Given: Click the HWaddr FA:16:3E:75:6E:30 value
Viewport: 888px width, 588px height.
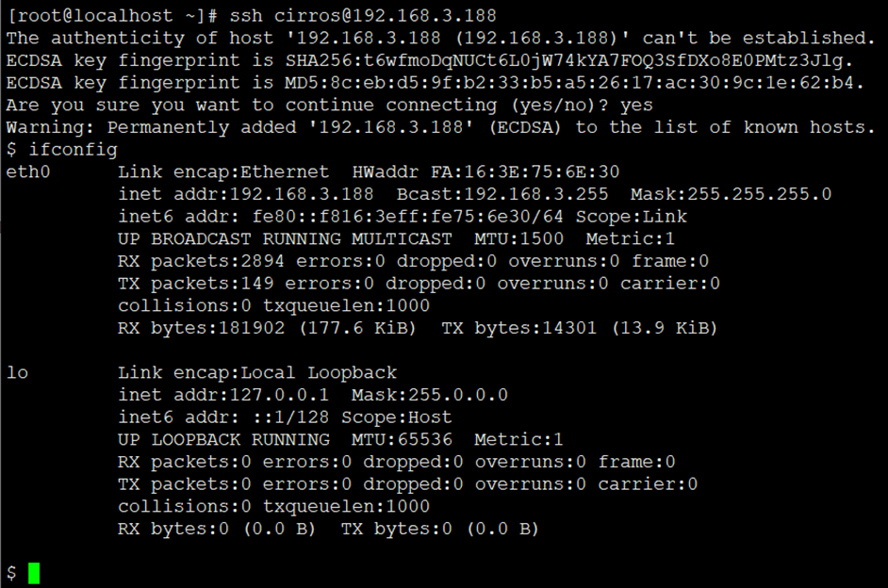Looking at the screenshot, I should [485, 171].
